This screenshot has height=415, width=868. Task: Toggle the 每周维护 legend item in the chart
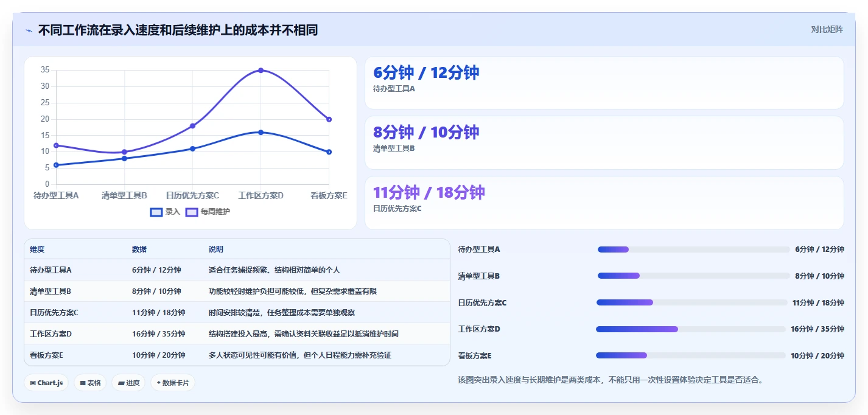(208, 212)
